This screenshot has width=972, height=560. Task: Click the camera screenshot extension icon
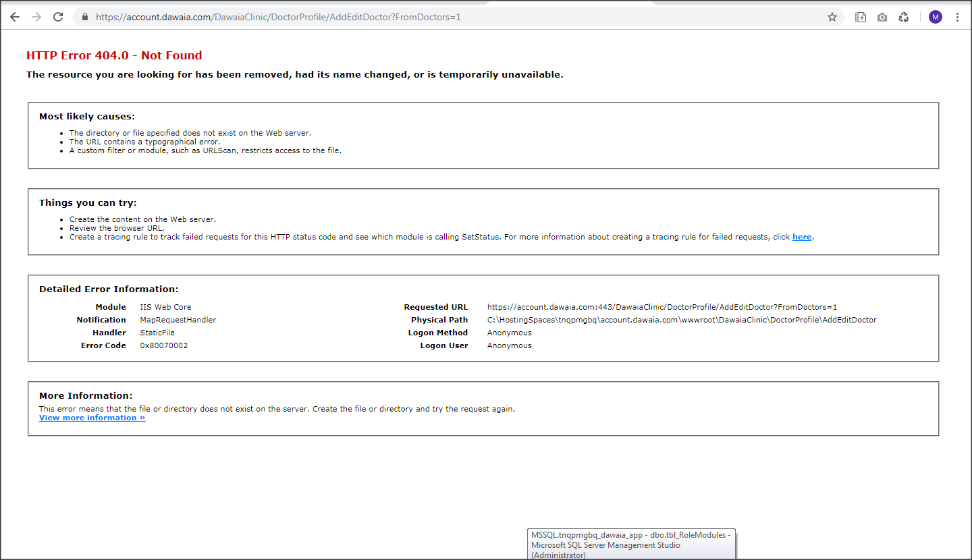click(x=882, y=17)
